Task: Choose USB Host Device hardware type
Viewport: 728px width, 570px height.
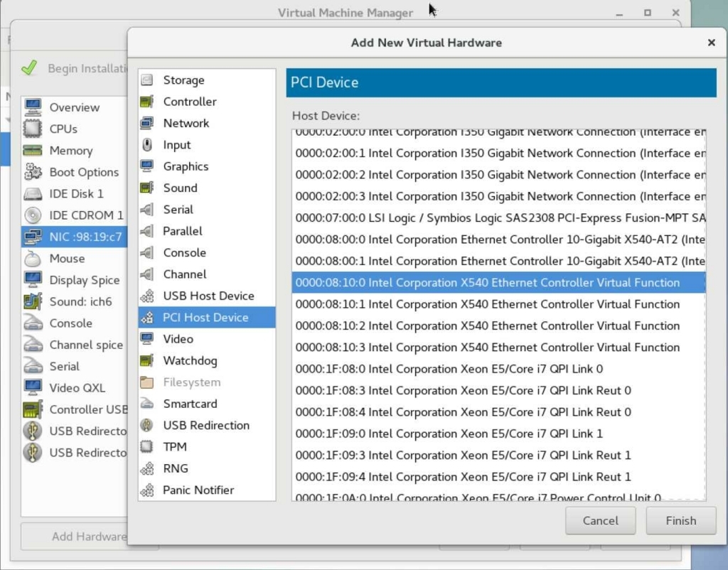Action: pyautogui.click(x=207, y=296)
